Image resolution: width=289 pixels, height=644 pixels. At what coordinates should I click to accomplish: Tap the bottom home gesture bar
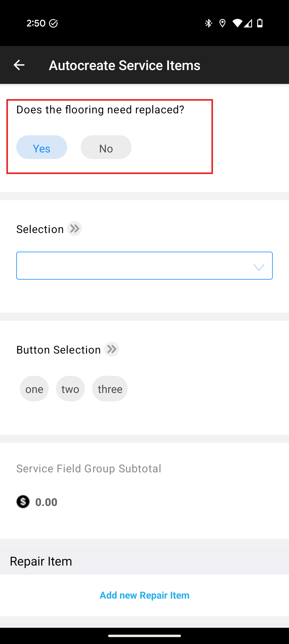(x=144, y=636)
